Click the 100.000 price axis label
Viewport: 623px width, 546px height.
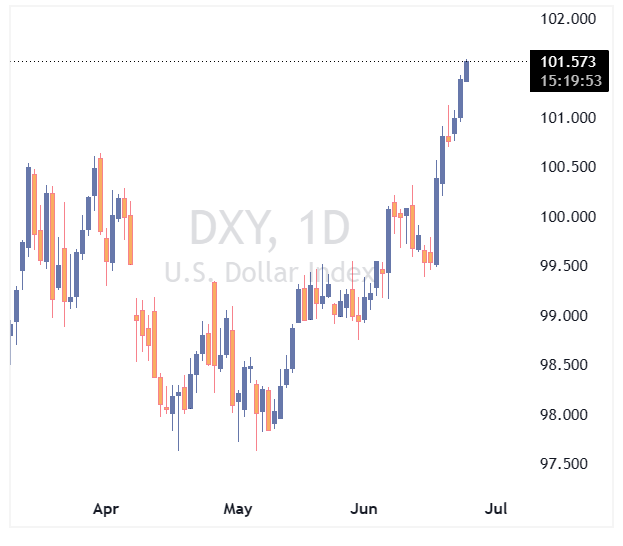point(568,217)
